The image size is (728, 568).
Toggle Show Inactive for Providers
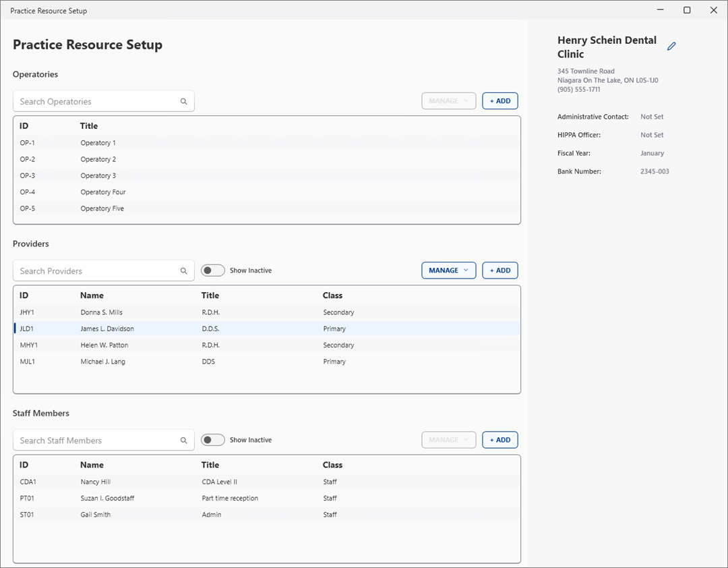point(213,271)
